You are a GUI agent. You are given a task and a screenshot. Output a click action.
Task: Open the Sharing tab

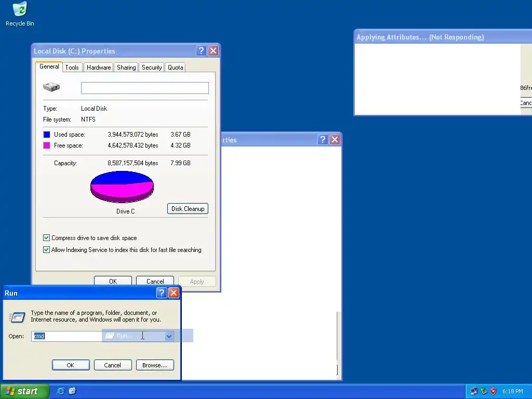pyautogui.click(x=126, y=68)
